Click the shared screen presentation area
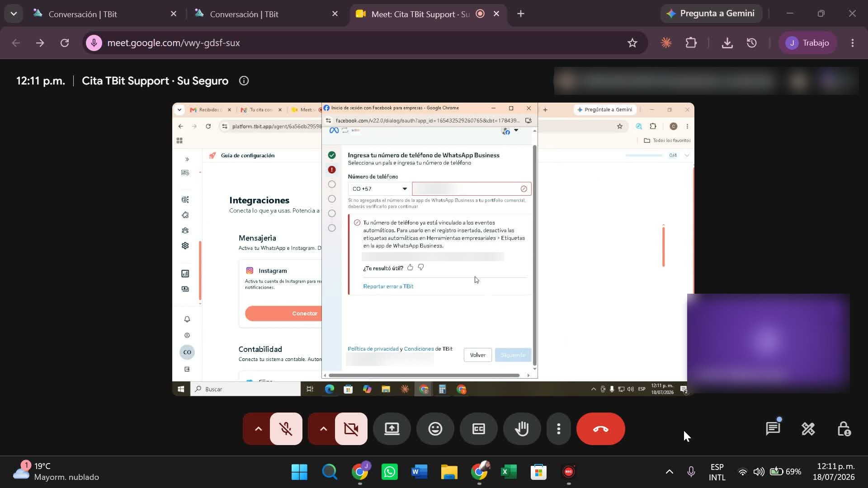The width and height of the screenshot is (868, 488). tap(433, 249)
